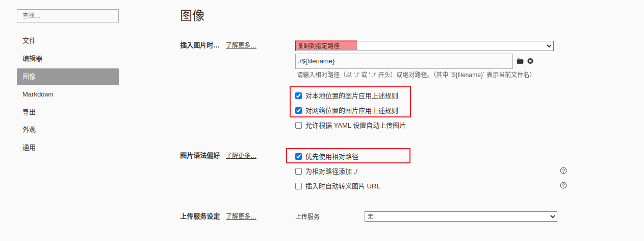Uncheck 优先使用相对路径 option

click(299, 156)
